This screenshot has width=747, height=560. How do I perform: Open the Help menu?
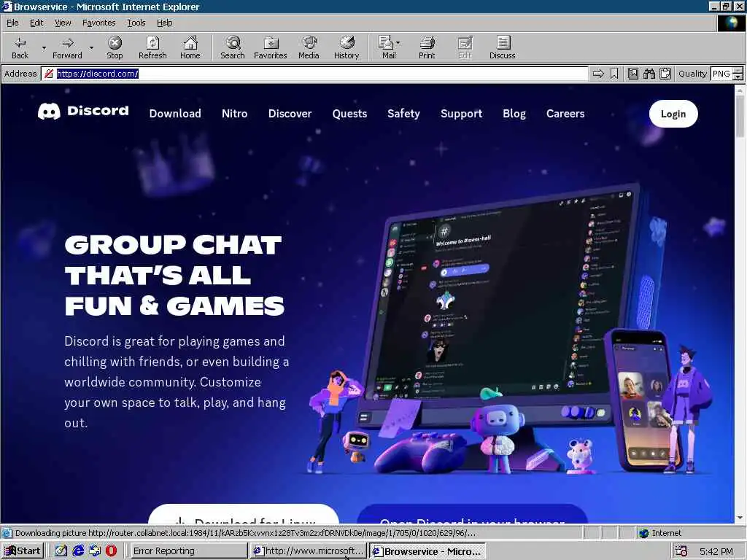pos(164,23)
